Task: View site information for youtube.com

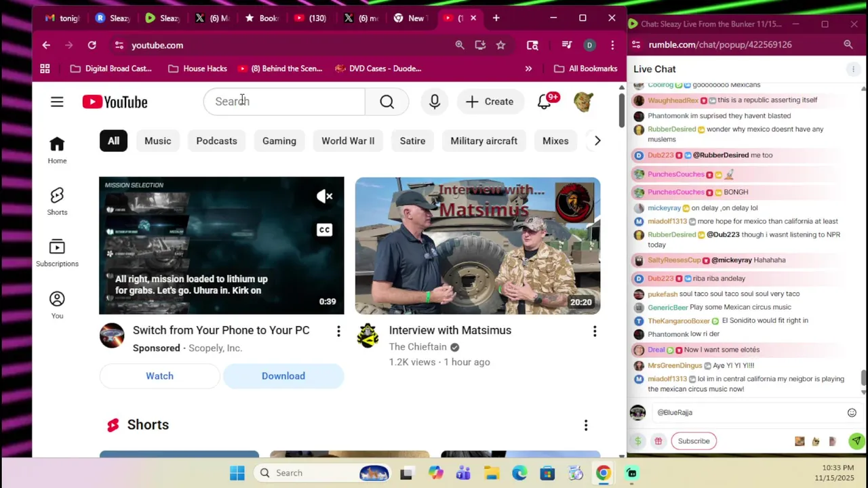Action: [x=119, y=45]
